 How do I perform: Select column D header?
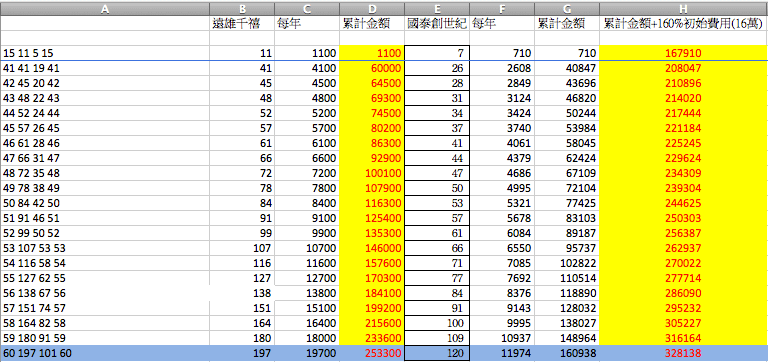pos(372,8)
